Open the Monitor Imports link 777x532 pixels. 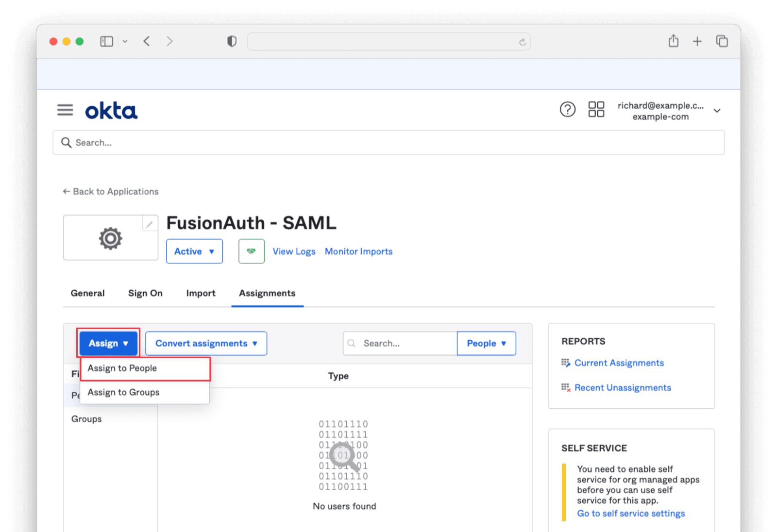[x=358, y=251]
